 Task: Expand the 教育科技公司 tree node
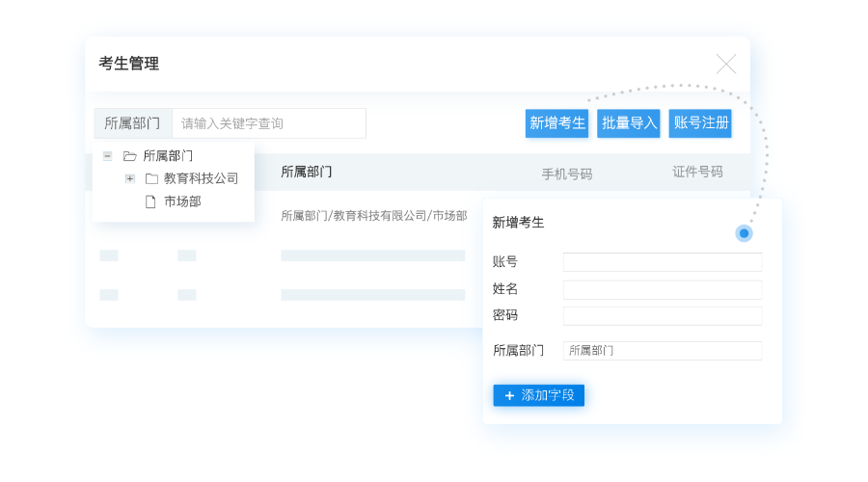coord(129,178)
